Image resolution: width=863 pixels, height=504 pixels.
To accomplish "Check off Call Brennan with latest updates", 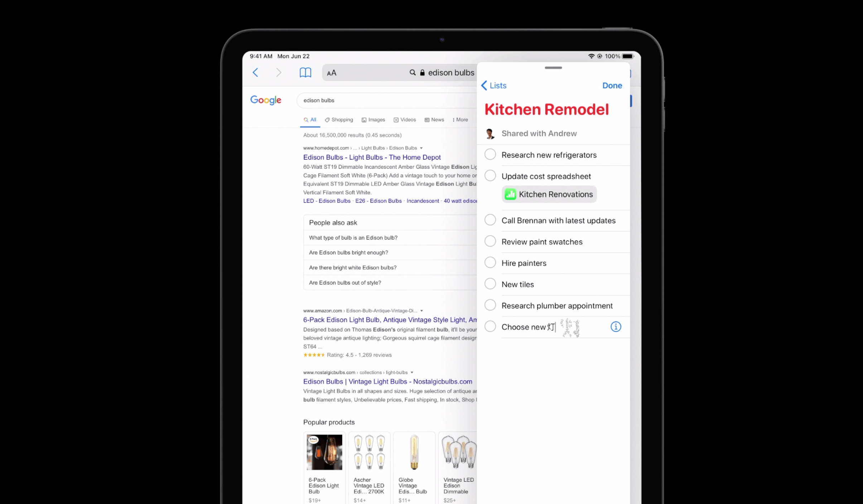I will click(x=490, y=220).
